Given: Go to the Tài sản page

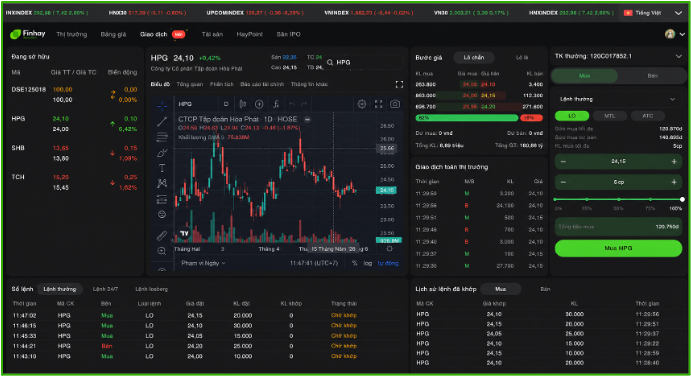Looking at the screenshot, I should click(212, 34).
